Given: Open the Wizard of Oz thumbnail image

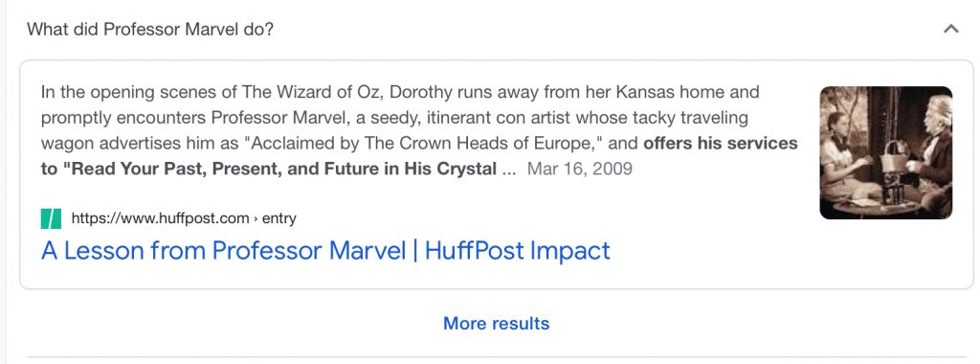Looking at the screenshot, I should coord(885,152).
